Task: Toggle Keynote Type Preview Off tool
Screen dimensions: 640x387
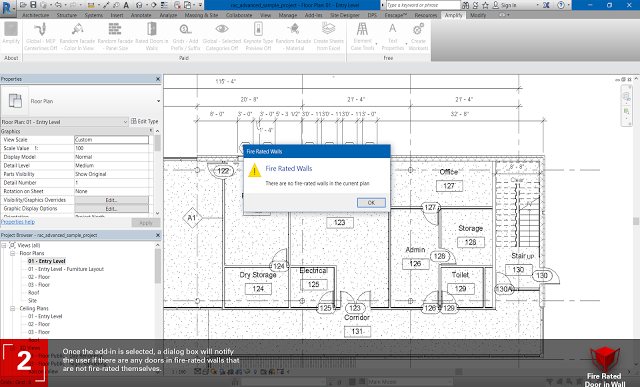Action: 258,37
